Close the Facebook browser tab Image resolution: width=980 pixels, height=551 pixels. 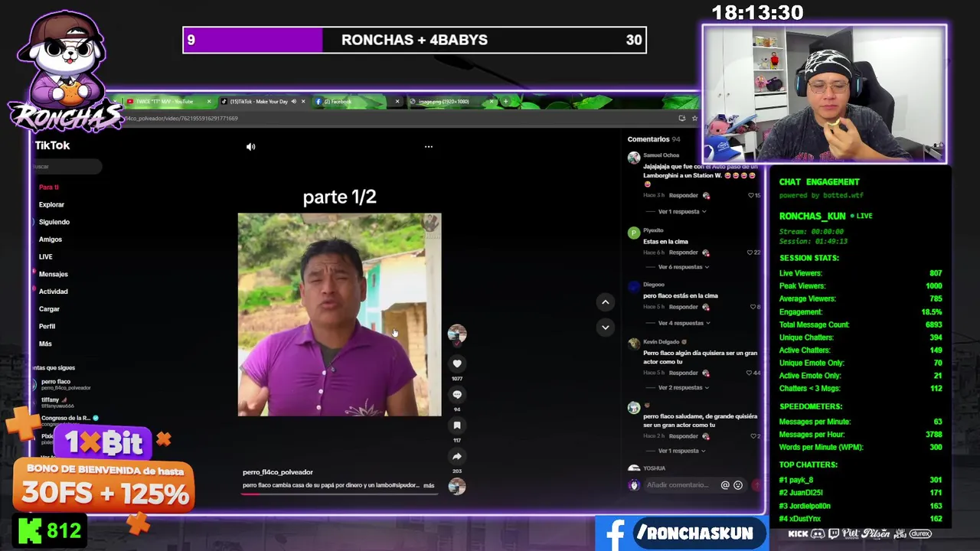[397, 102]
